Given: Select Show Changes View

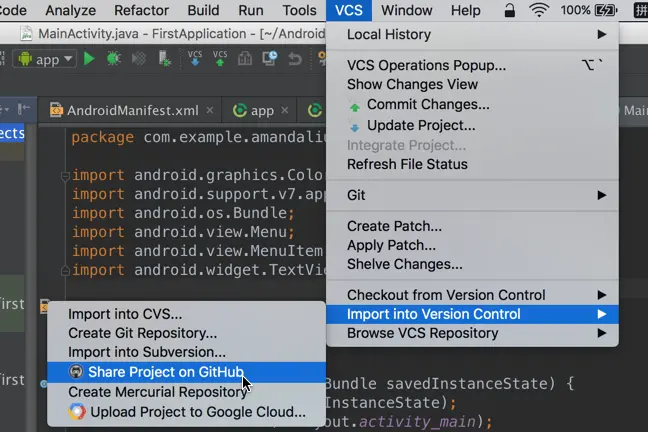Looking at the screenshot, I should [x=472, y=84].
